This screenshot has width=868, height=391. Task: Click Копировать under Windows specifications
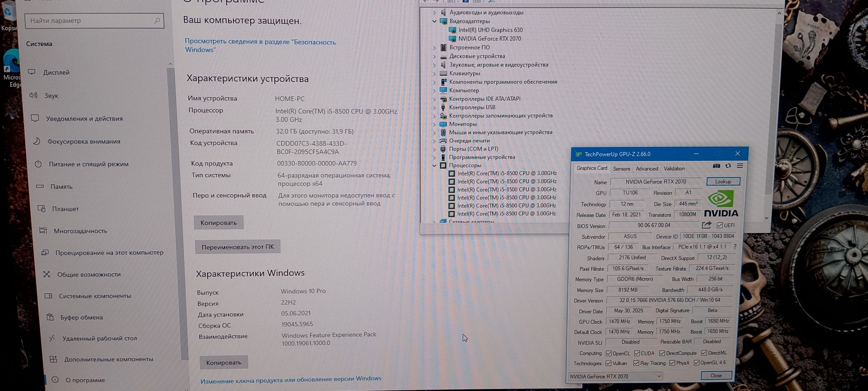pos(224,362)
